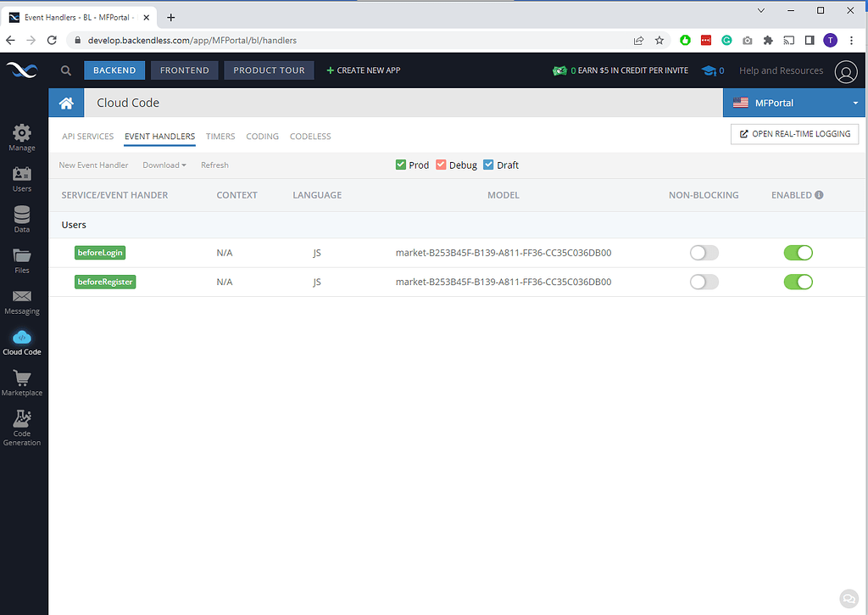Go to the Marketplace sidebar icon

[22, 380]
